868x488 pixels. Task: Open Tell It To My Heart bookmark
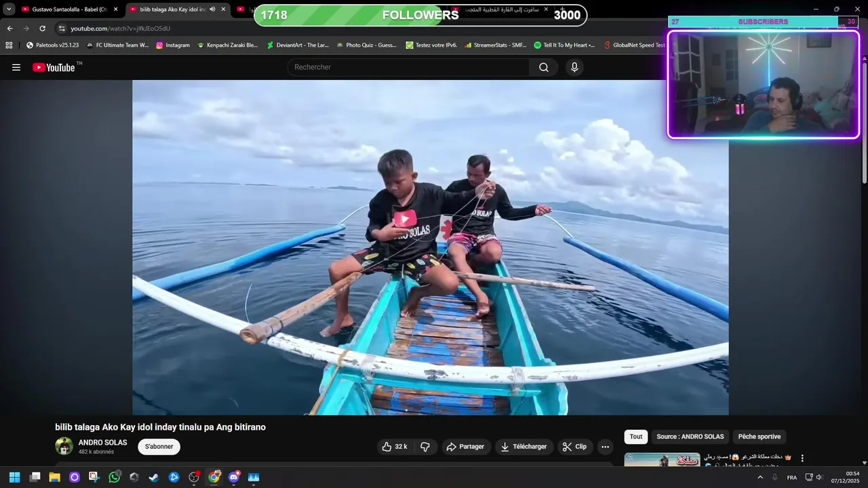point(564,45)
